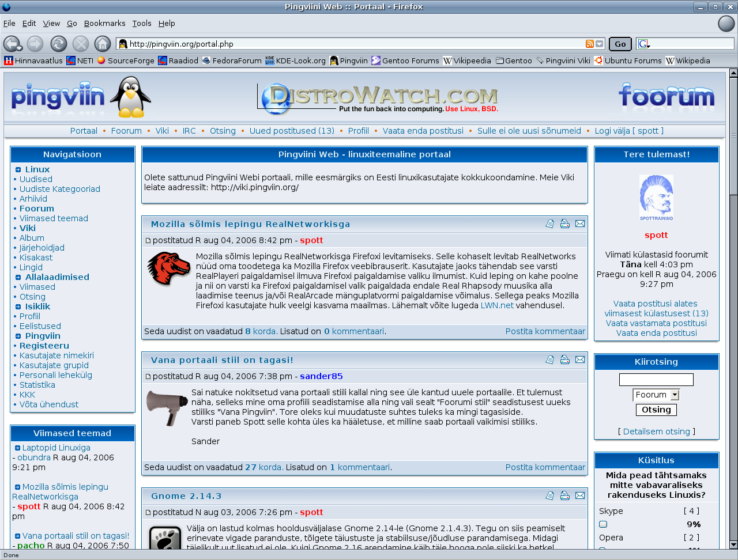Click the megaphone image in Vana portaali post

167,407
